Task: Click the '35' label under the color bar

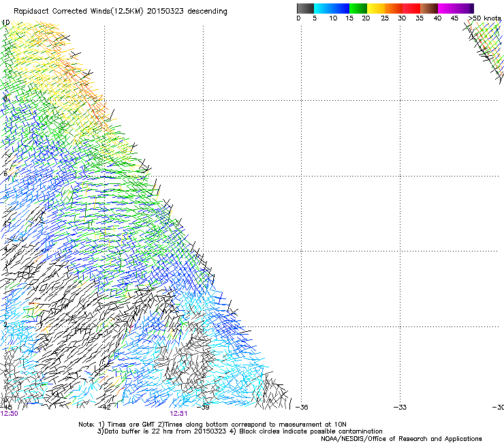Action: click(420, 18)
